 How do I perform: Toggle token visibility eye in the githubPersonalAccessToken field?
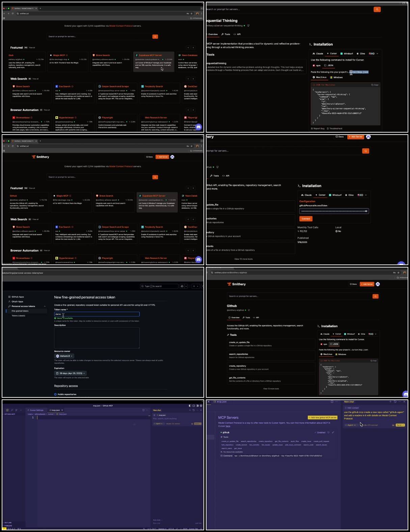point(366,211)
